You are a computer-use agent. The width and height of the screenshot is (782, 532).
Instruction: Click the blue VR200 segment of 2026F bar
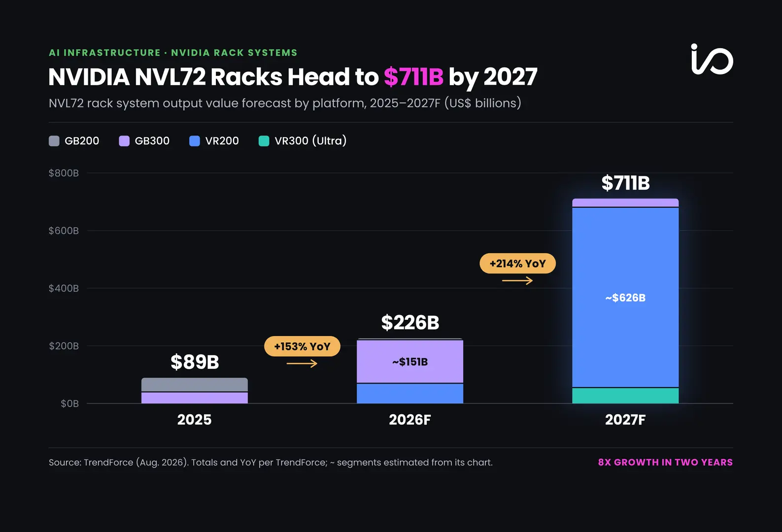410,394
